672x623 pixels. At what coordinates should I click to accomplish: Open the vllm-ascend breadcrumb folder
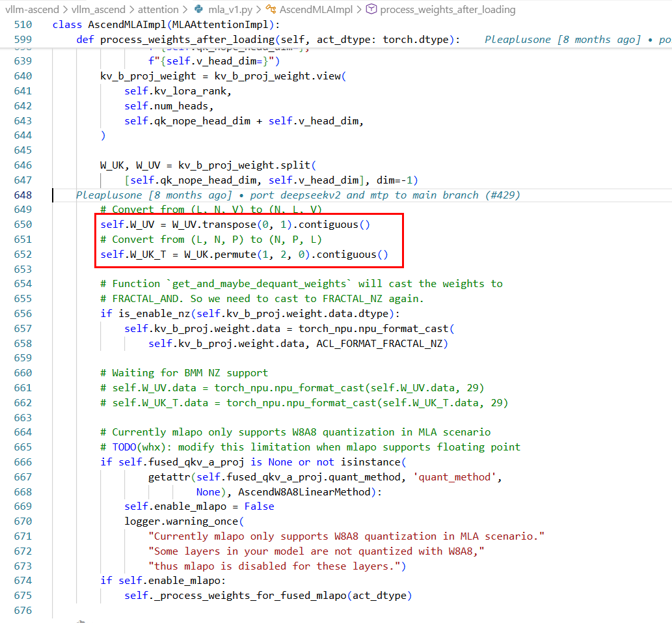click(x=31, y=9)
